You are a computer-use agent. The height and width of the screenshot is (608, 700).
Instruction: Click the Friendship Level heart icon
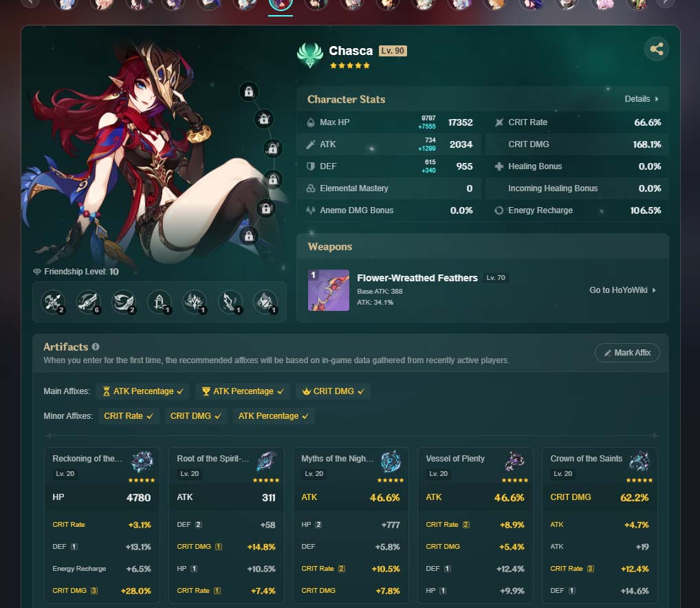[37, 272]
